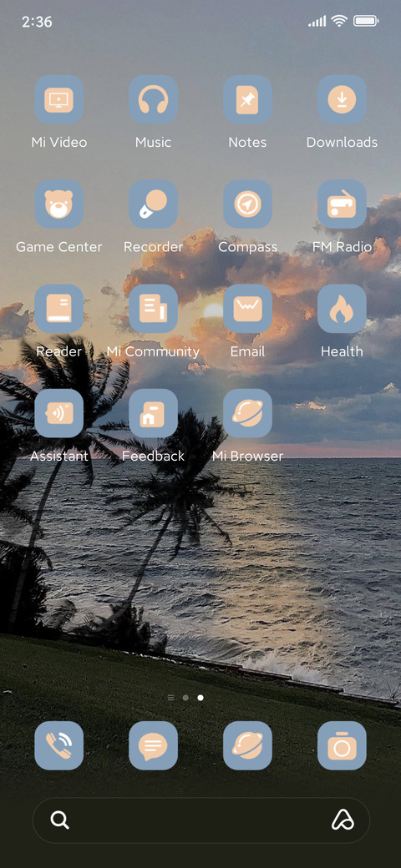Tap the "Feedback" label text

[x=154, y=457]
